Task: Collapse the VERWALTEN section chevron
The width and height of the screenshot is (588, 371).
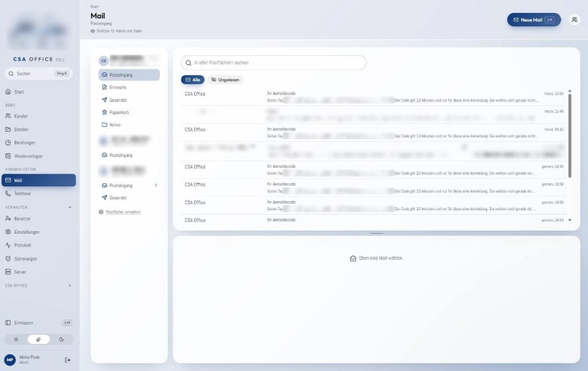Action: pos(70,207)
